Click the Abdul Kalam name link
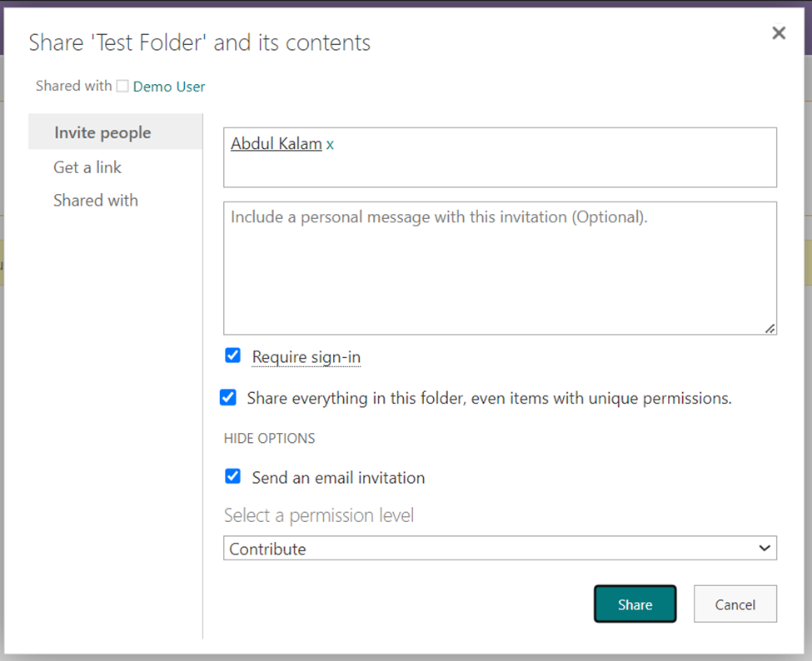 (x=276, y=143)
